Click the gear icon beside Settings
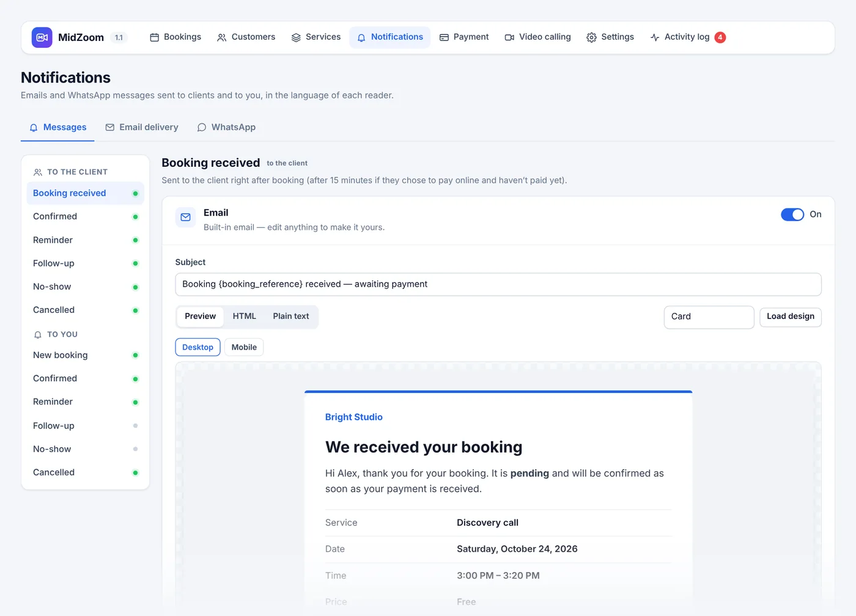This screenshot has width=856, height=616. click(x=591, y=37)
